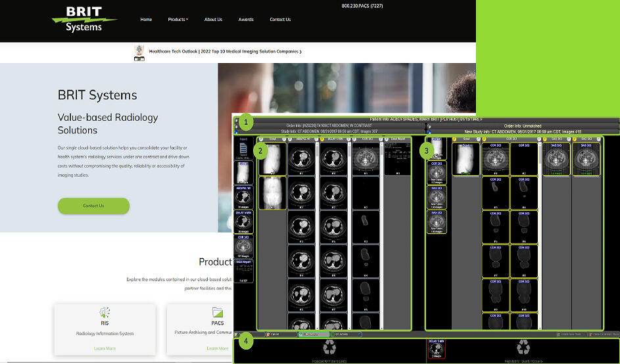The height and width of the screenshot is (364, 620).
Task: Follow the Learn More link under RIS
Action: tap(104, 348)
